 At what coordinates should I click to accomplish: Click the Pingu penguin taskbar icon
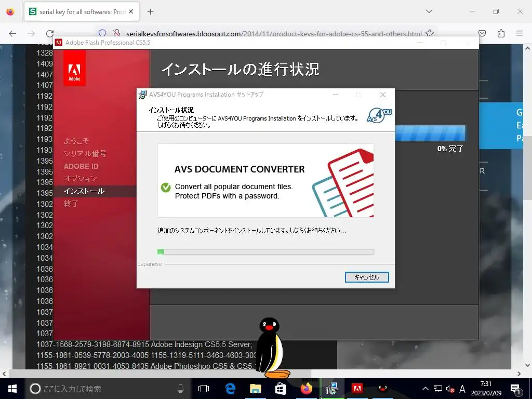(383, 389)
